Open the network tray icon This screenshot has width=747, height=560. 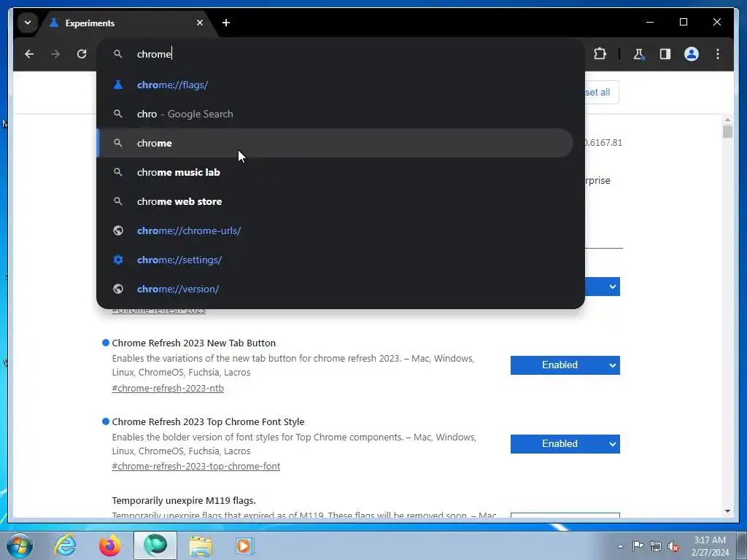[x=656, y=546]
